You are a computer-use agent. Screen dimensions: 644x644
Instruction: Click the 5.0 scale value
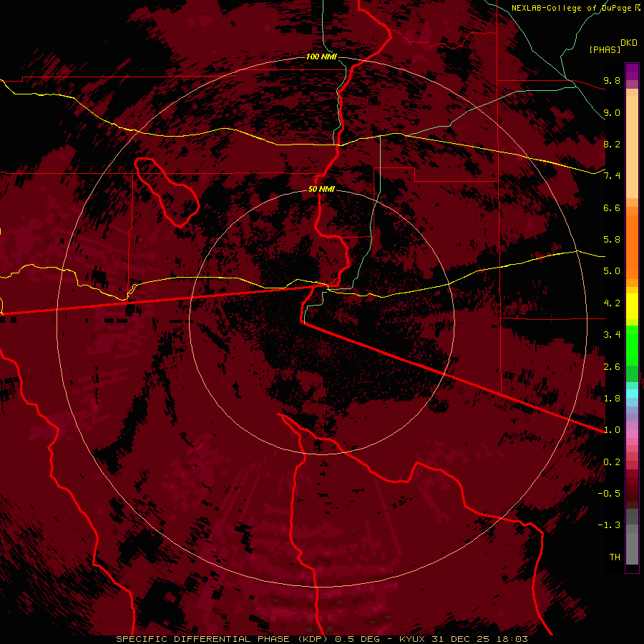click(612, 271)
